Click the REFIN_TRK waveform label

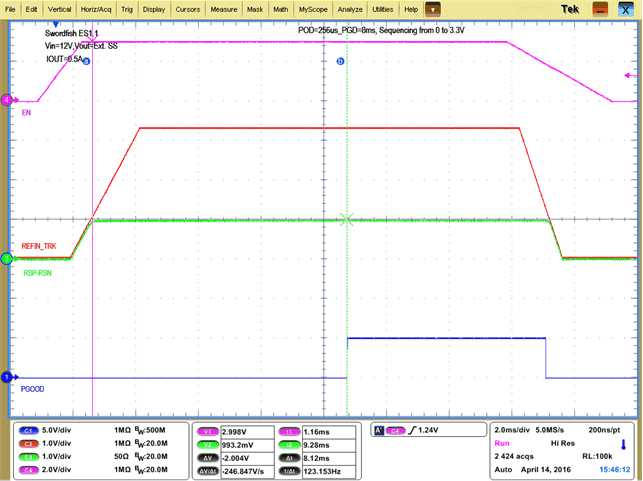point(39,246)
